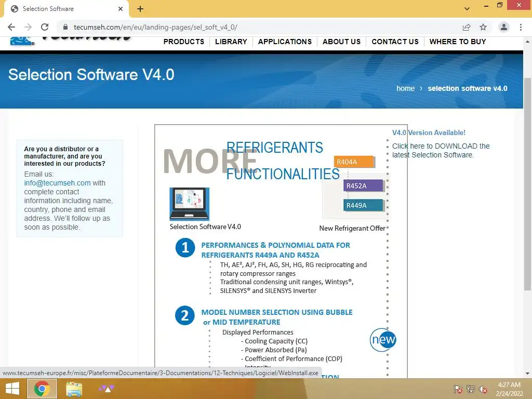Click 'New Refrigerant Offer' caption
Image resolution: width=532 pixels, height=399 pixels.
352,229
